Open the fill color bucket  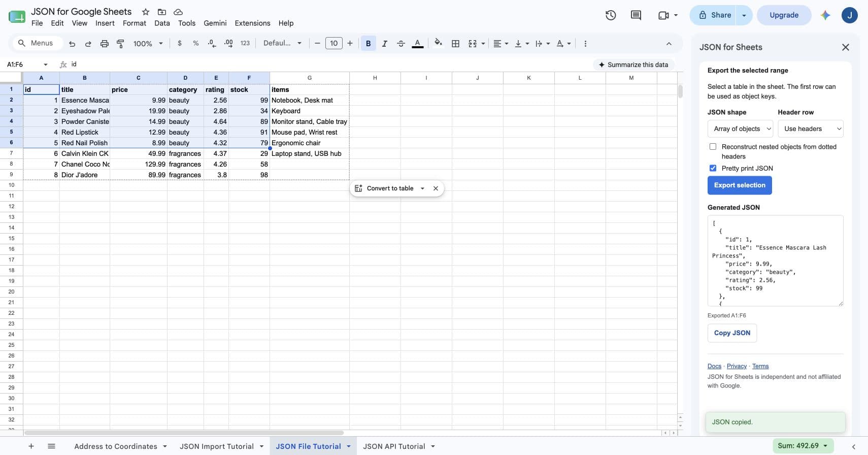439,44
